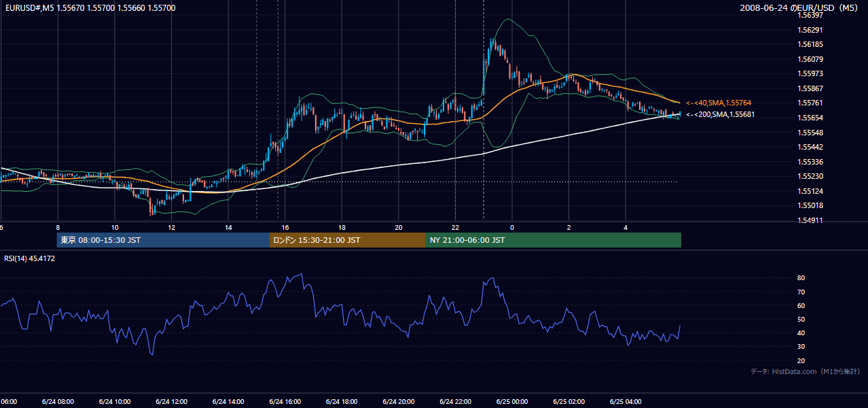Click RSI scale value 50
Screen dimensions: 868x408
coord(801,319)
